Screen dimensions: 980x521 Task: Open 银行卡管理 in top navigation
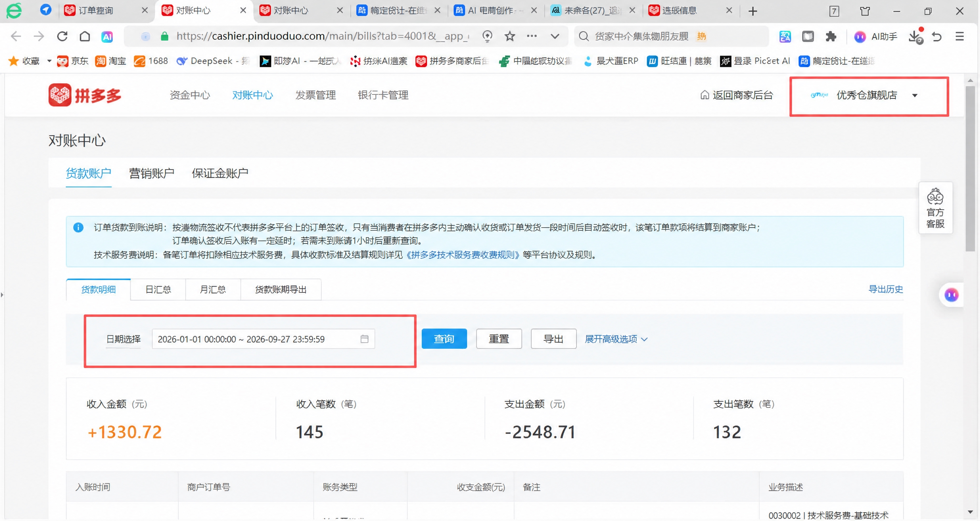(x=383, y=95)
